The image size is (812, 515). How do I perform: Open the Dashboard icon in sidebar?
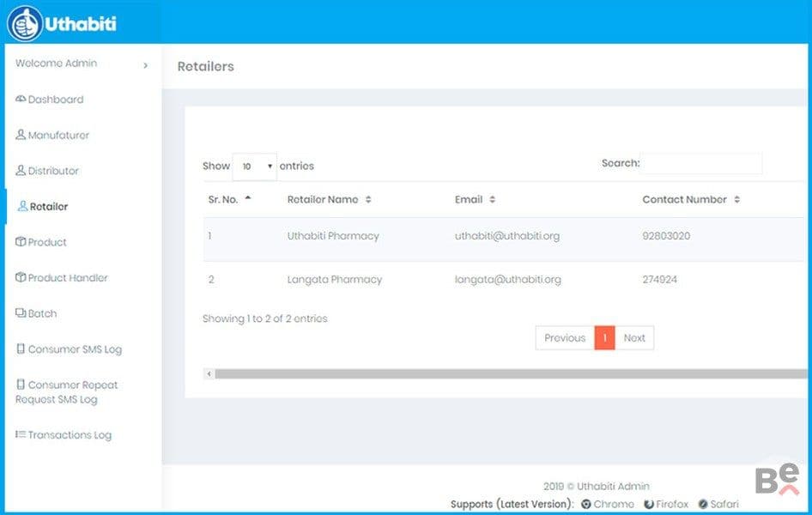click(x=21, y=99)
